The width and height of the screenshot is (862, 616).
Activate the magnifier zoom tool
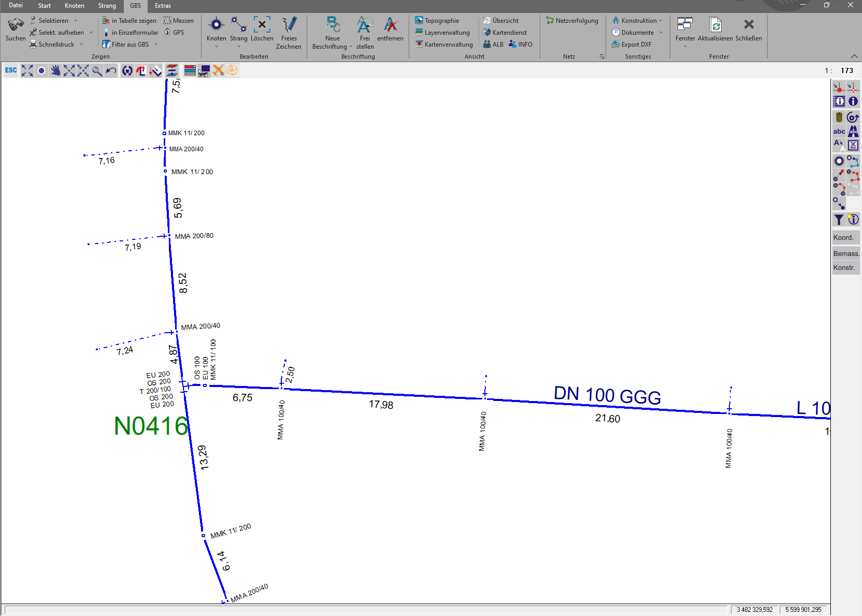tap(97, 70)
